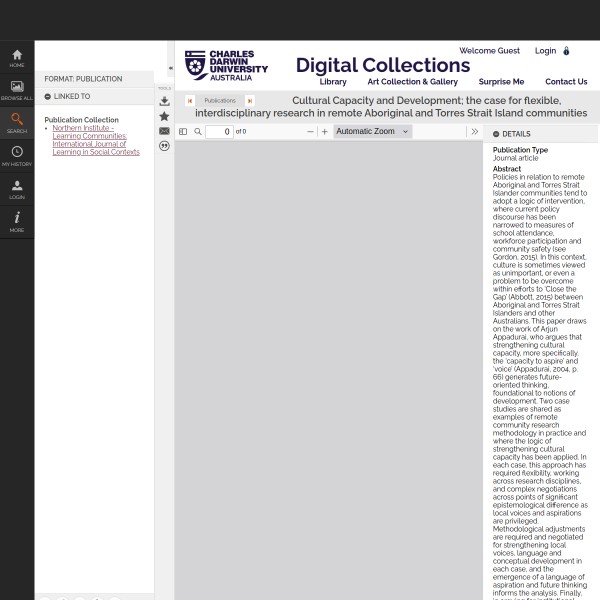Open Browse All from the sidebar
600x600 pixels.
click(x=17, y=90)
